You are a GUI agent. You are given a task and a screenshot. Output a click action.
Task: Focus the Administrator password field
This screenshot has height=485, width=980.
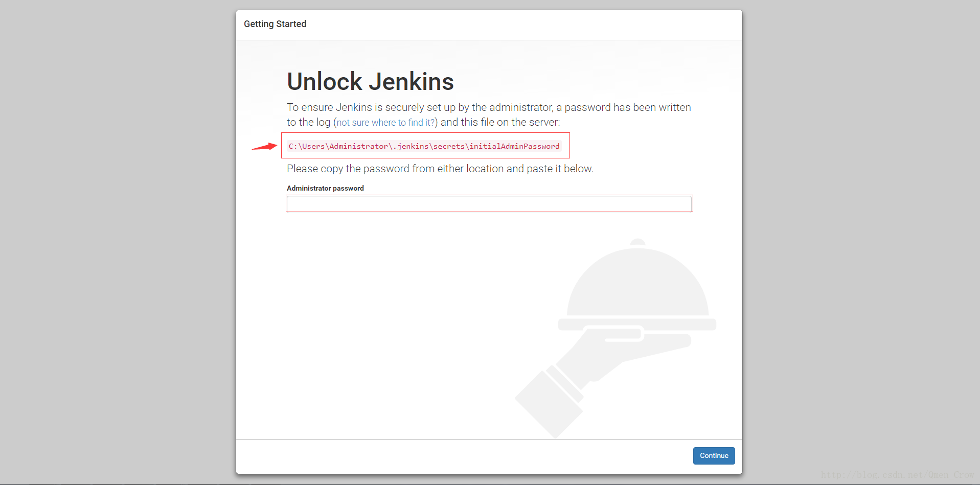[489, 204]
